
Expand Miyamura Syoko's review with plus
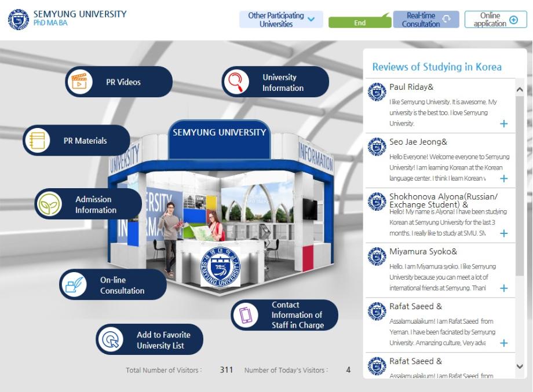503,288
